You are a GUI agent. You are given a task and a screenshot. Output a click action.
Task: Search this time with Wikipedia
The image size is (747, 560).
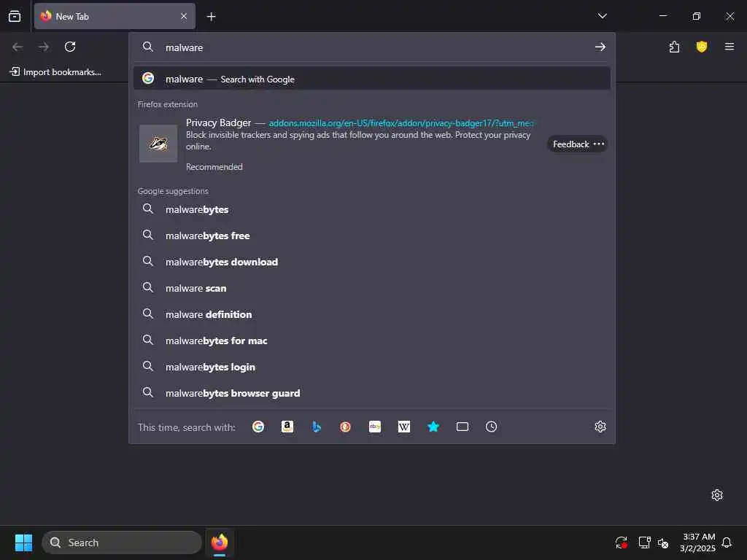(x=404, y=427)
